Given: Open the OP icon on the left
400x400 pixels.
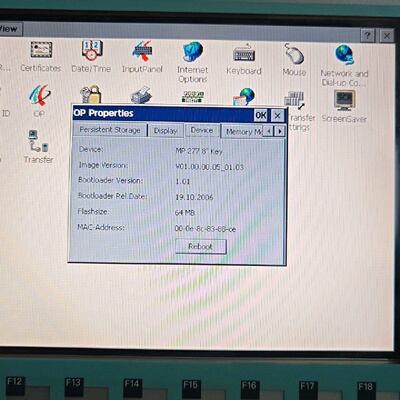Looking at the screenshot, I should [39, 101].
